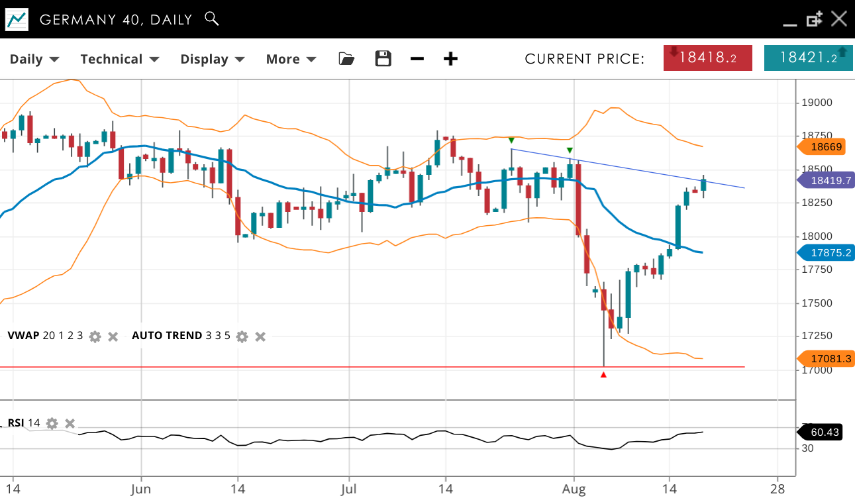Image resolution: width=855 pixels, height=504 pixels.
Task: Click the orange 18669 upper band price label
Action: pyautogui.click(x=825, y=147)
